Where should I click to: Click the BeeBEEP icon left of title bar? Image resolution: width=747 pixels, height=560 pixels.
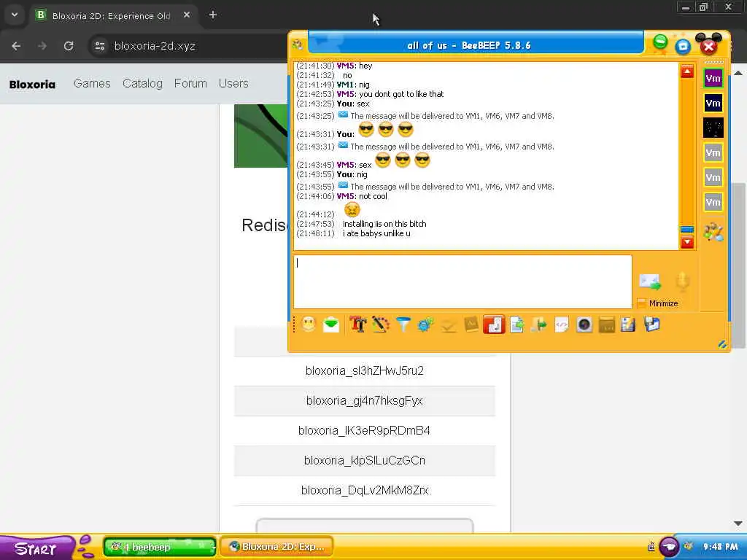(x=298, y=44)
